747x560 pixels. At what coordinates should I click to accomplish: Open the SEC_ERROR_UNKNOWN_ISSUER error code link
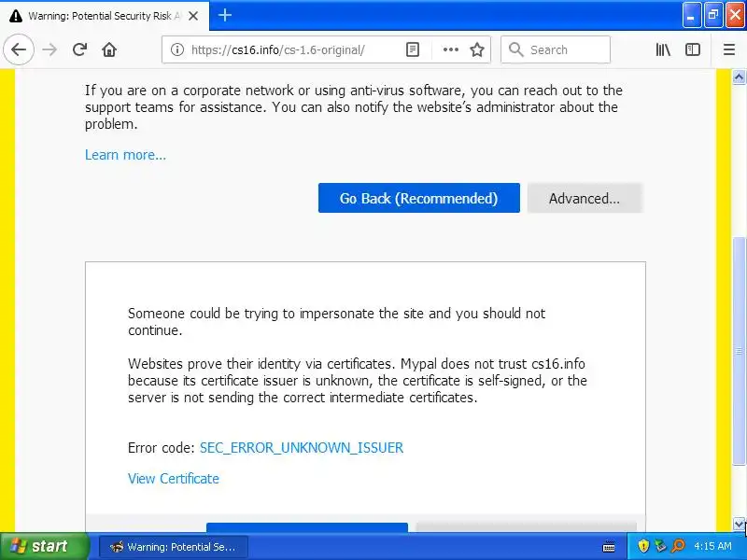[x=301, y=448]
